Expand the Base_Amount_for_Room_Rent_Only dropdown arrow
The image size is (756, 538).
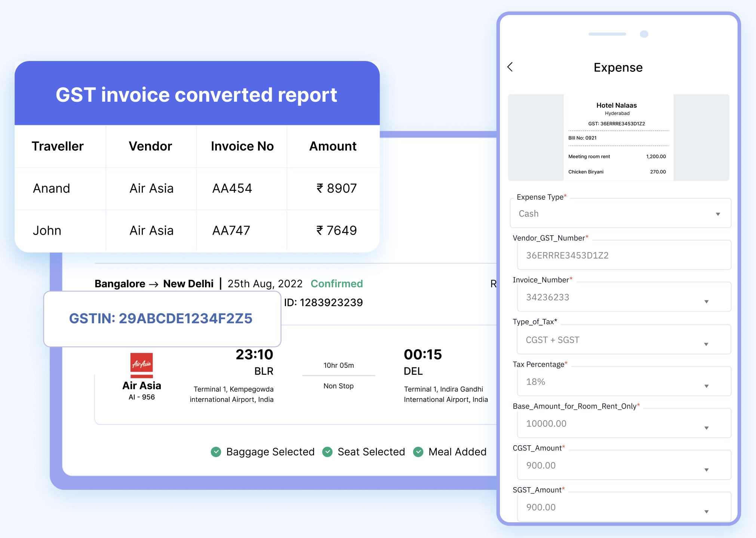[x=706, y=428]
